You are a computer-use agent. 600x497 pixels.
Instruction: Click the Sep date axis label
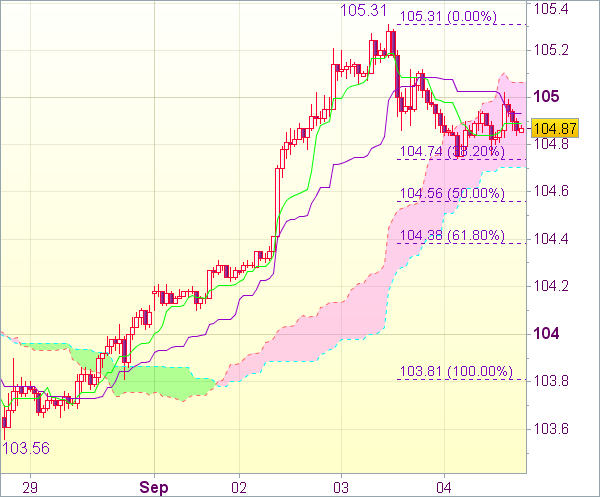(x=154, y=488)
